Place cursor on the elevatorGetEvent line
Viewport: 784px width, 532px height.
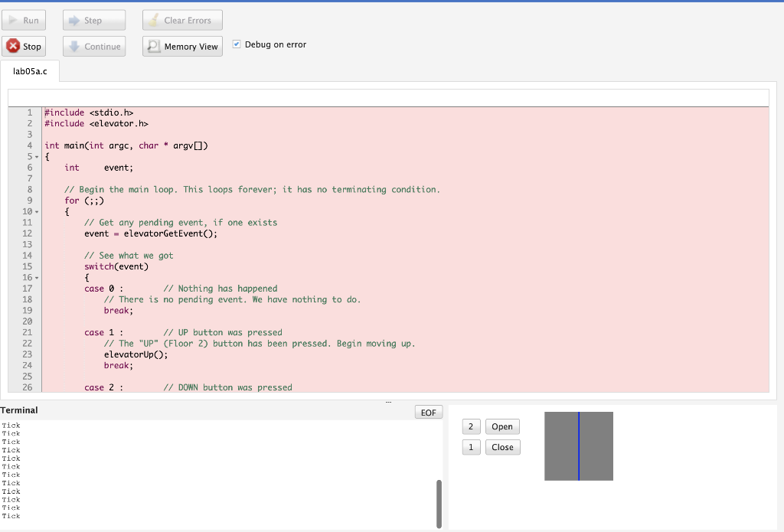(153, 233)
